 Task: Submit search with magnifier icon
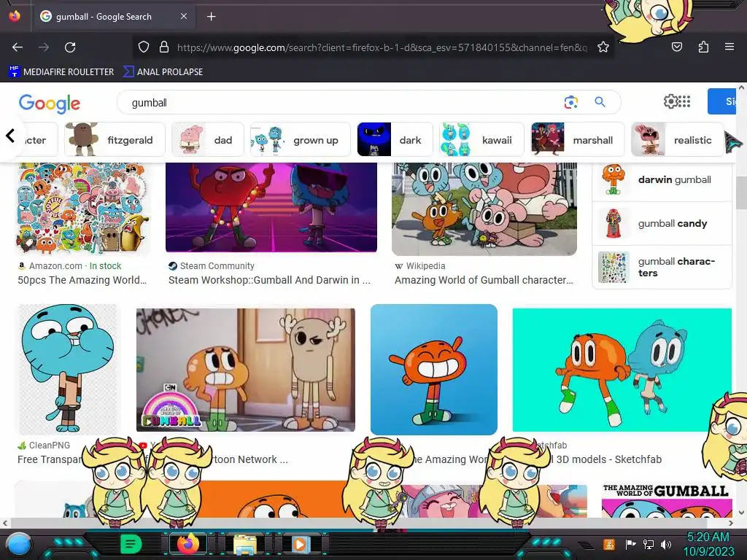coord(600,102)
